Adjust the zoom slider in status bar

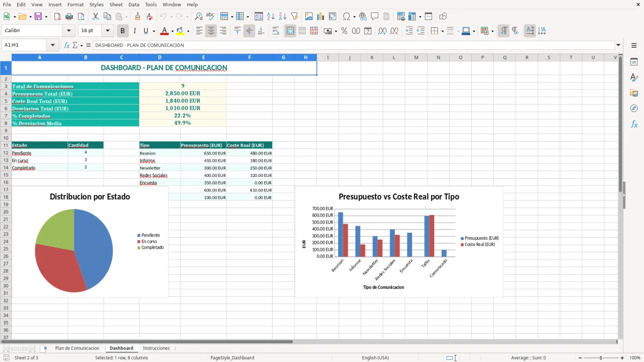(x=601, y=358)
